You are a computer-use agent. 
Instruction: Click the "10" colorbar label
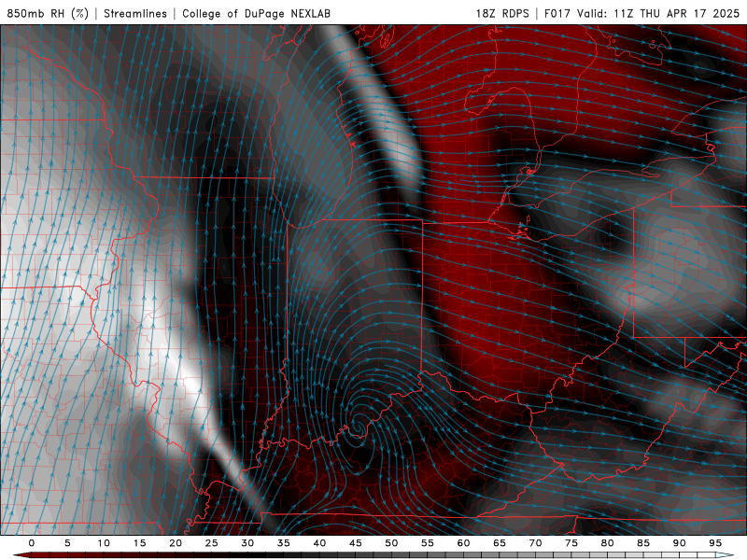[104, 543]
